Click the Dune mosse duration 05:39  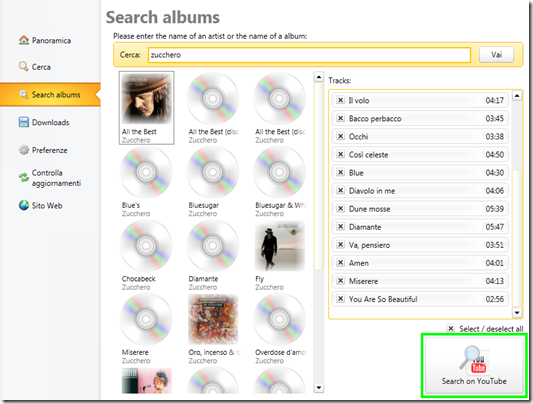(x=495, y=209)
